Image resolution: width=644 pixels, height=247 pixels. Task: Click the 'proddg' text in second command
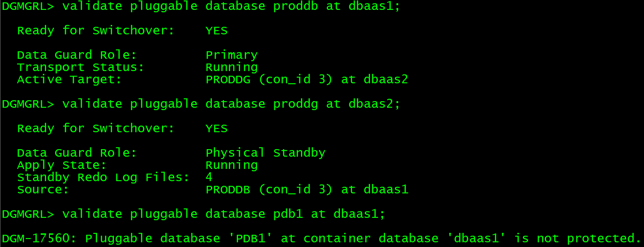point(296,104)
